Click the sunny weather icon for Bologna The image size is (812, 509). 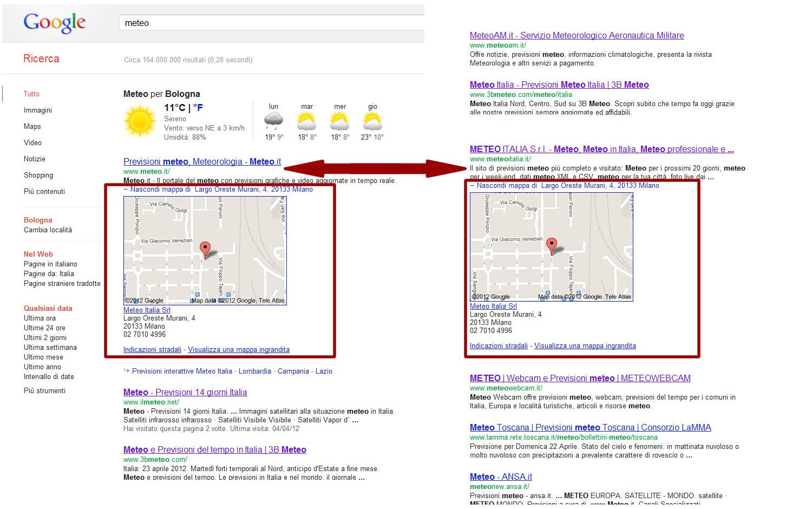[140, 121]
